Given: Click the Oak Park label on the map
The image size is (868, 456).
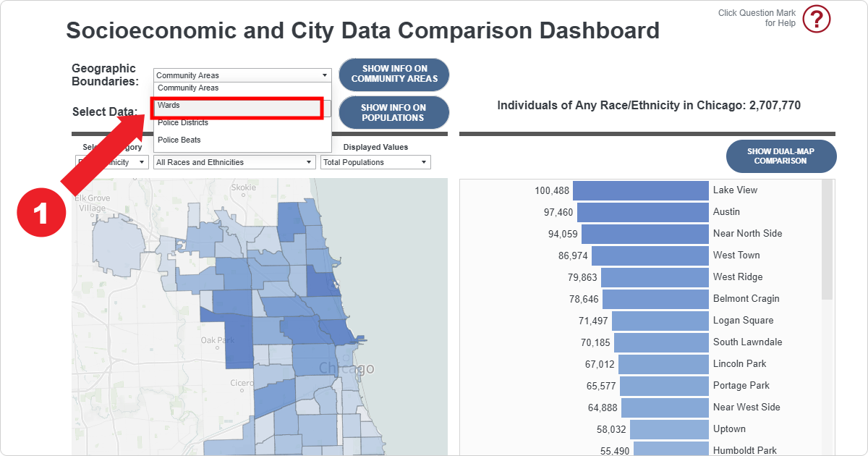Looking at the screenshot, I should 218,339.
